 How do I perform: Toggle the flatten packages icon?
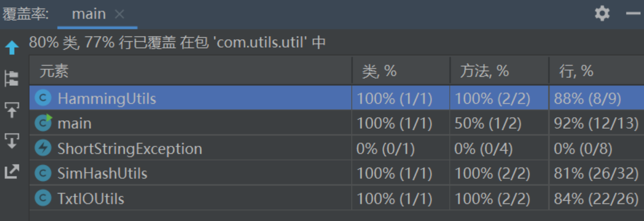pyautogui.click(x=12, y=78)
